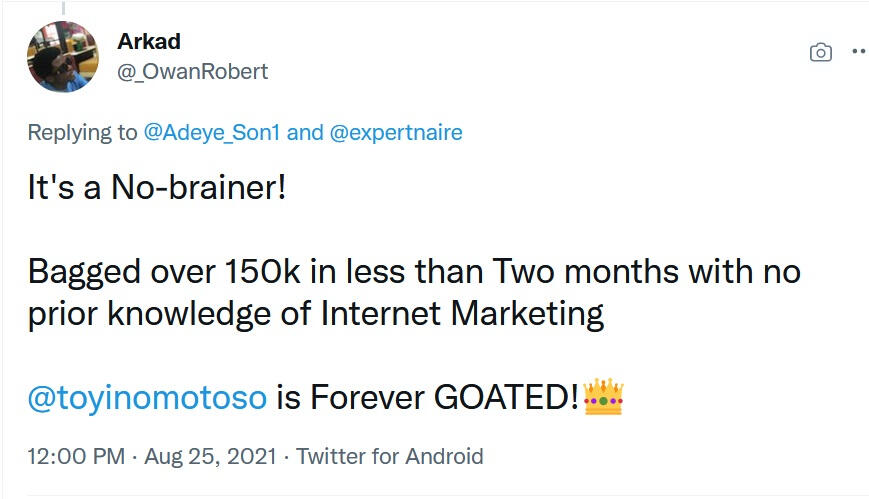Click the "It's a No-brainer!" line
Screen dimensions: 869x499
point(157,189)
